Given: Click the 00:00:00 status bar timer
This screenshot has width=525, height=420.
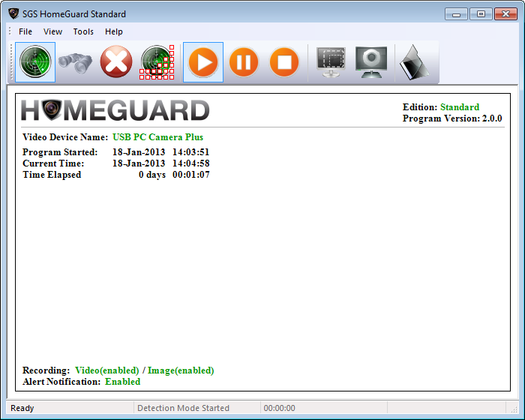Looking at the screenshot, I should pyautogui.click(x=279, y=408).
